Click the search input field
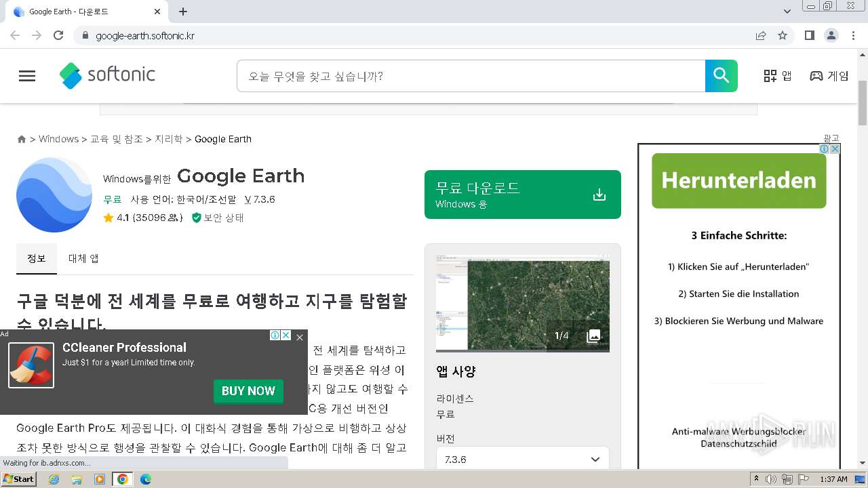The image size is (868, 488). [471, 76]
